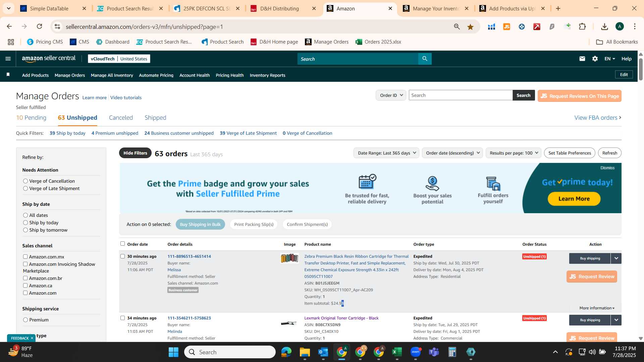The height and width of the screenshot is (362, 644).
Task: Open Zebra ribbon product thumbnail
Action: point(289,258)
